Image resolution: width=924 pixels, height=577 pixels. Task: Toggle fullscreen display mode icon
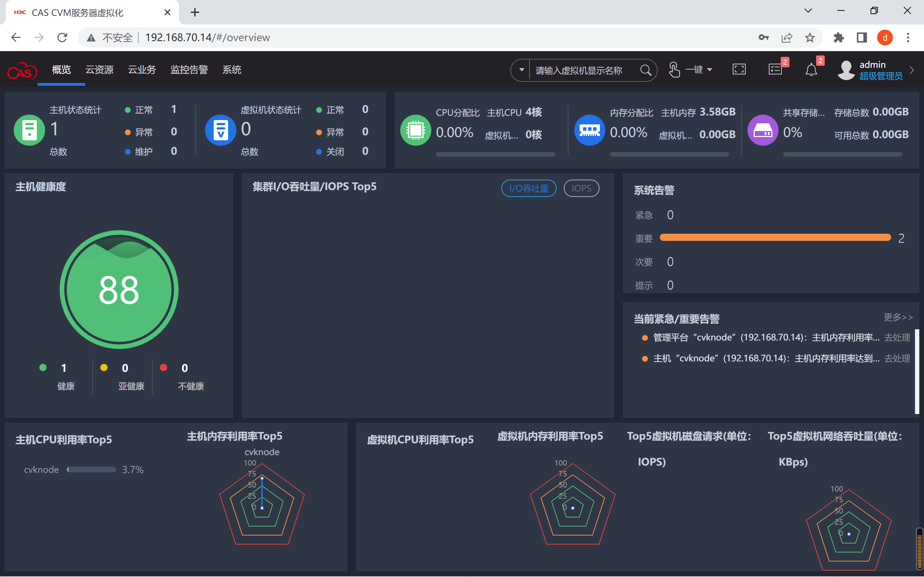[739, 70]
